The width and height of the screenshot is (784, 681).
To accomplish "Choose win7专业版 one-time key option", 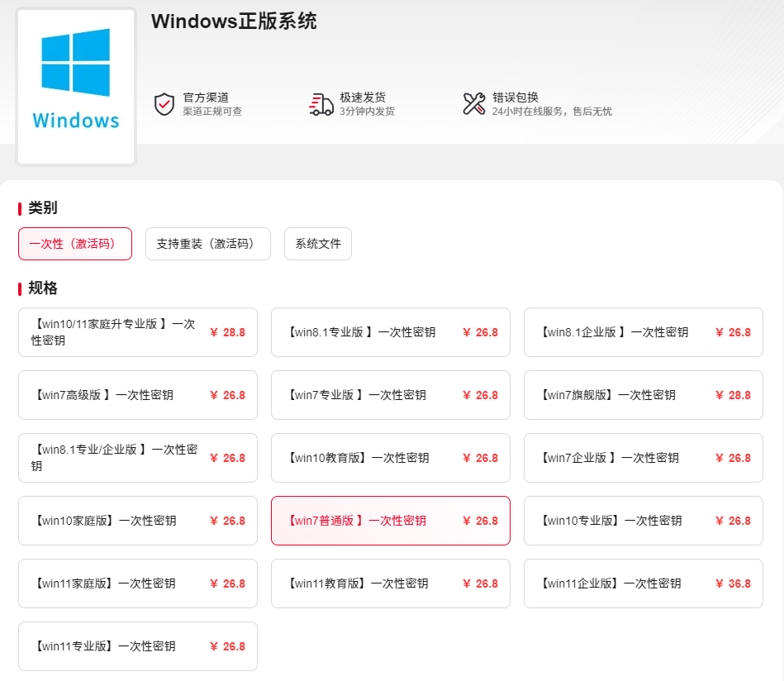I will (x=391, y=395).
